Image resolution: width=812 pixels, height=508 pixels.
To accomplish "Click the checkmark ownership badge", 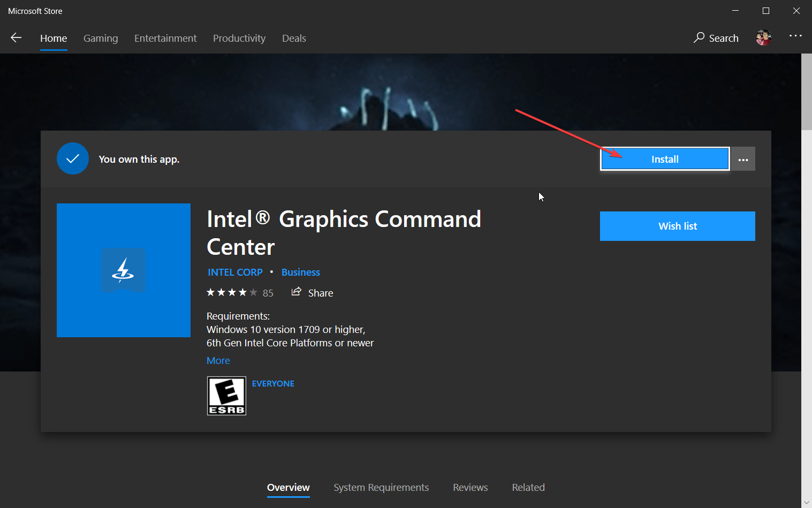I will click(x=73, y=158).
